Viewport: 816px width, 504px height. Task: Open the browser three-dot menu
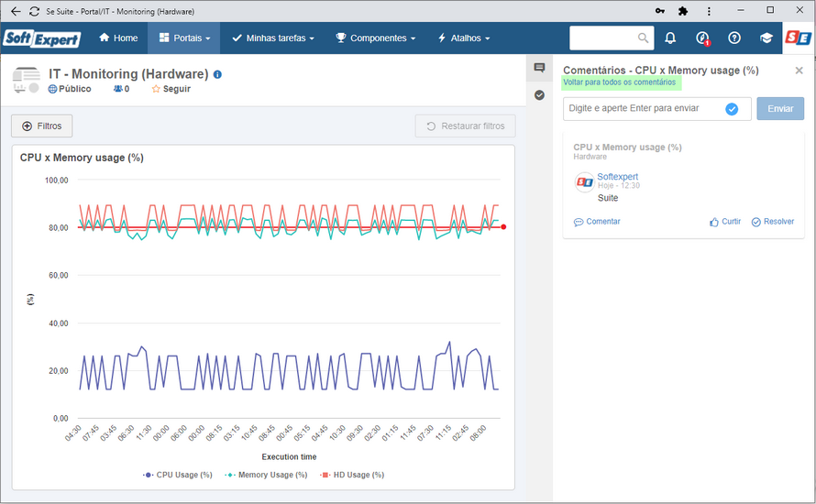(x=709, y=11)
